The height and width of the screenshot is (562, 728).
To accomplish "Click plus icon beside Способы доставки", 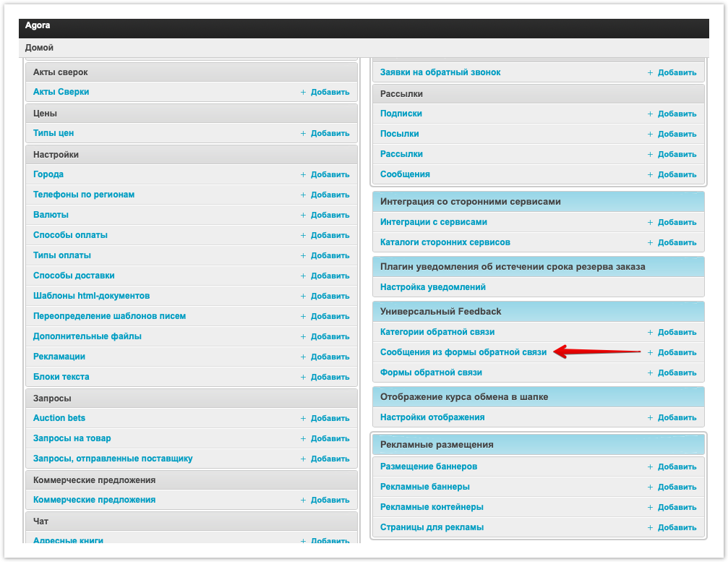I will [x=303, y=276].
